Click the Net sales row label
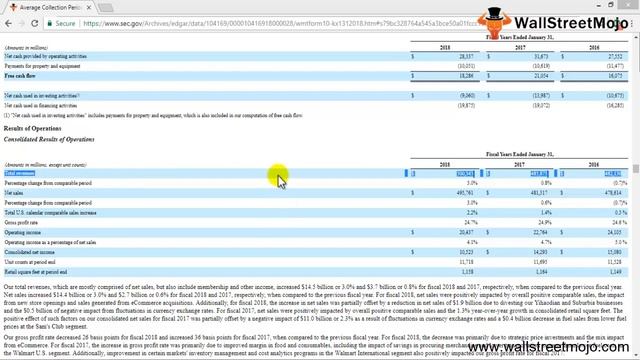The image size is (640, 360). [x=14, y=193]
